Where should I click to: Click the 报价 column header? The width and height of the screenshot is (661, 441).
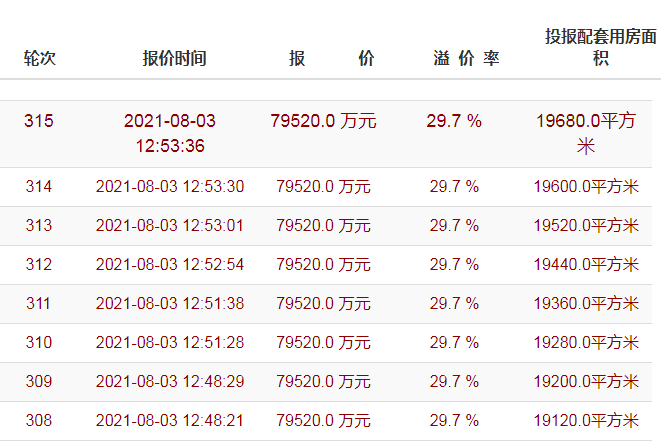pos(331,58)
